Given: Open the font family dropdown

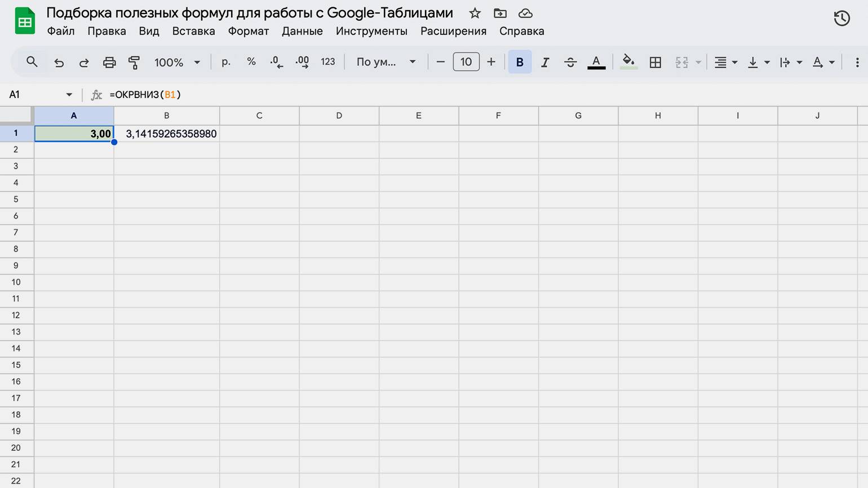Looking at the screenshot, I should (x=386, y=62).
